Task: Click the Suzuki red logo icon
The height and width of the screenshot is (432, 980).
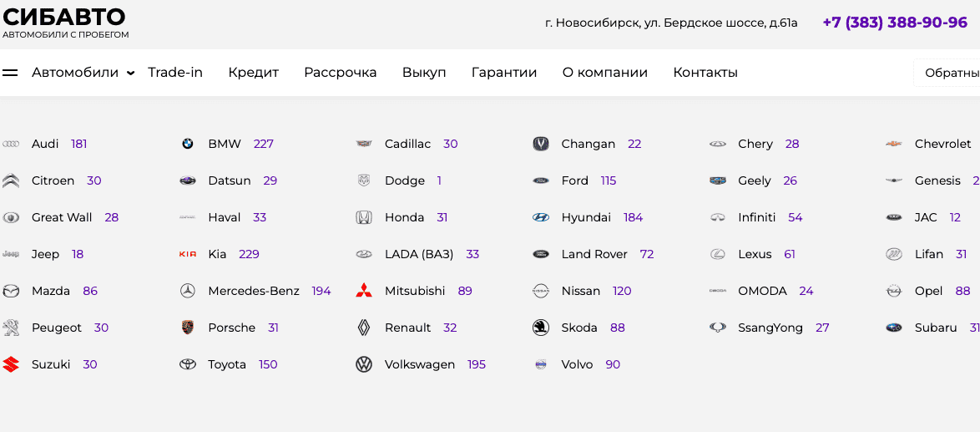Action: [x=11, y=364]
